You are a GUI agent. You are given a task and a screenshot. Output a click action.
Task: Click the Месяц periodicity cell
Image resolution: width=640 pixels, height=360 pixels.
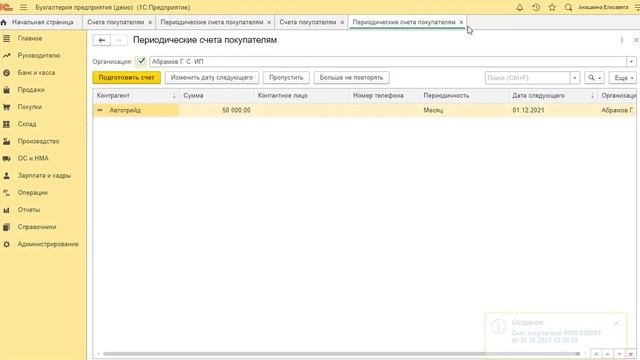pos(464,110)
